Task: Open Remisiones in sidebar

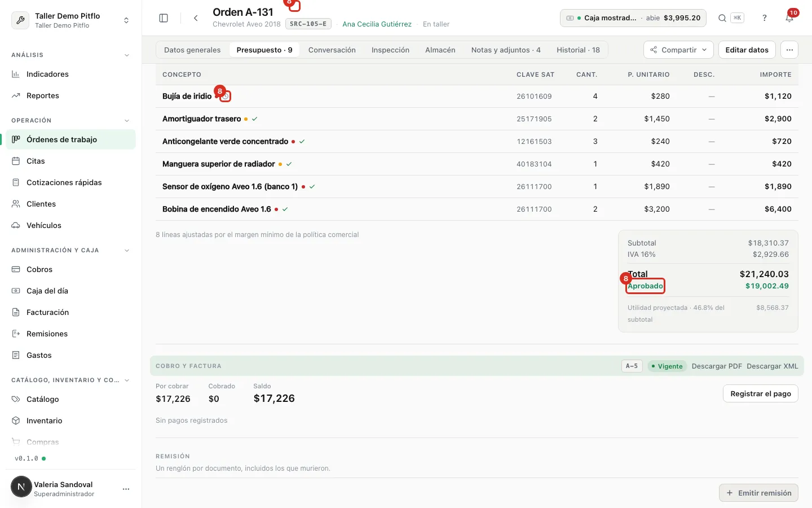Action: (x=70, y=334)
